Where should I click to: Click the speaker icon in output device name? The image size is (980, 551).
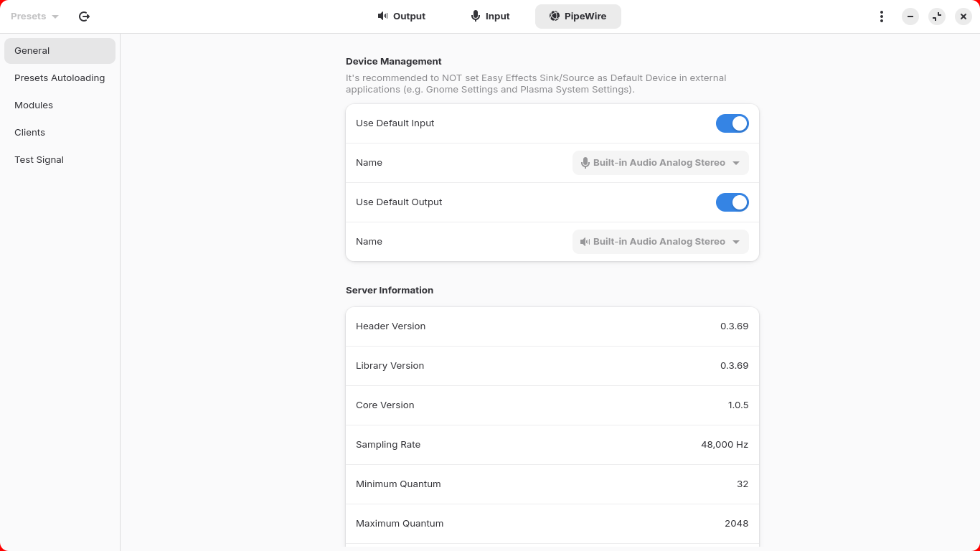click(585, 242)
